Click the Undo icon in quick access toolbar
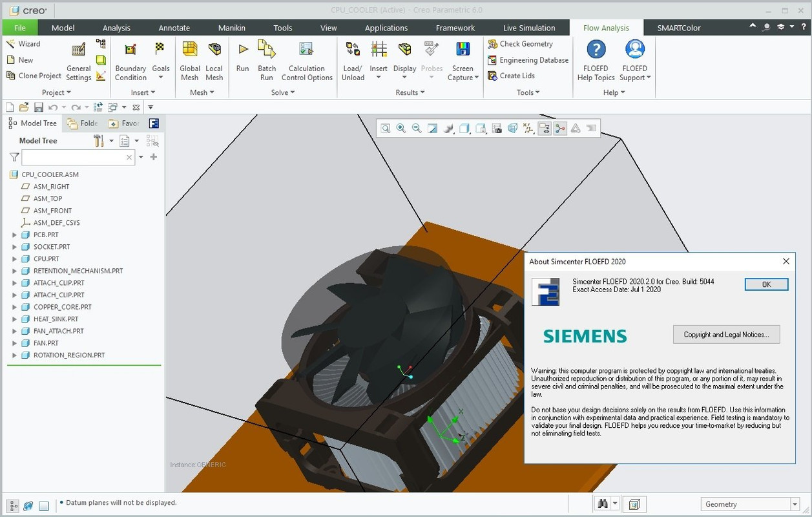The height and width of the screenshot is (517, 812). click(x=53, y=107)
